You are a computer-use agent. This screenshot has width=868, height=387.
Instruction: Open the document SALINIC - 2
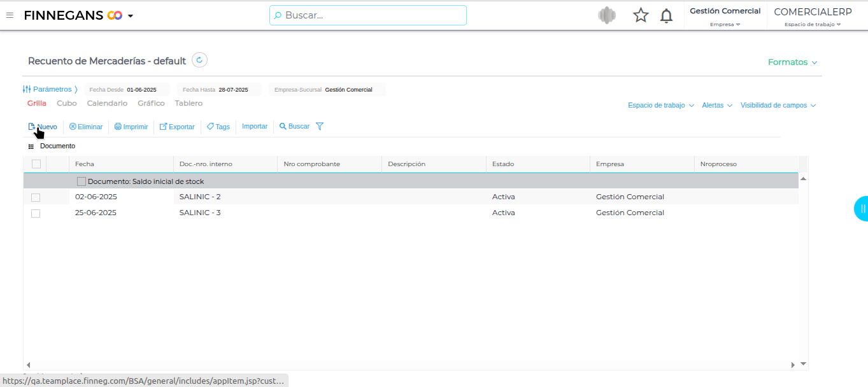click(200, 197)
